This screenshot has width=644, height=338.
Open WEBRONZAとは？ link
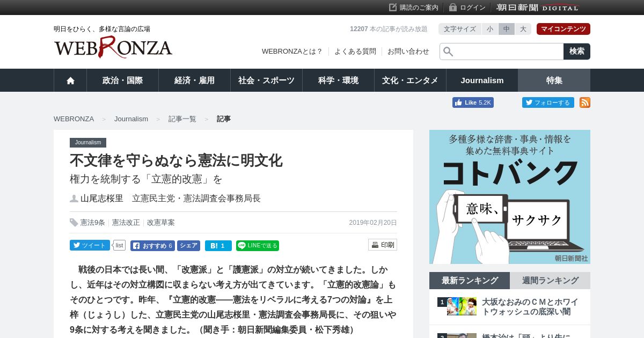292,52
